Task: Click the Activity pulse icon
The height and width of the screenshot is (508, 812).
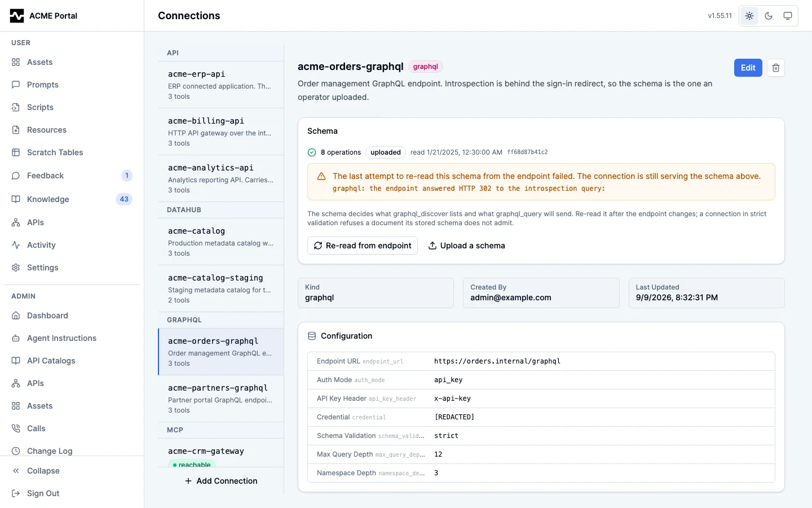Action: tap(16, 245)
